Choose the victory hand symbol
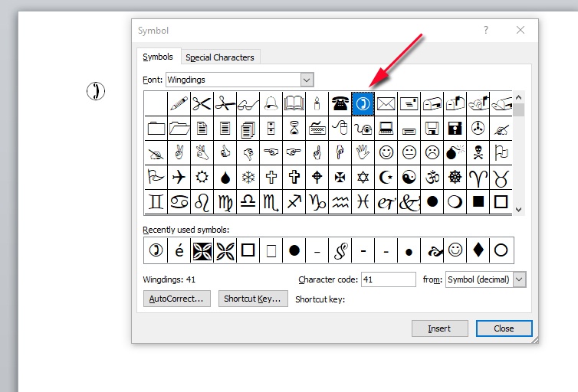The height and width of the screenshot is (392, 578). pyautogui.click(x=179, y=153)
